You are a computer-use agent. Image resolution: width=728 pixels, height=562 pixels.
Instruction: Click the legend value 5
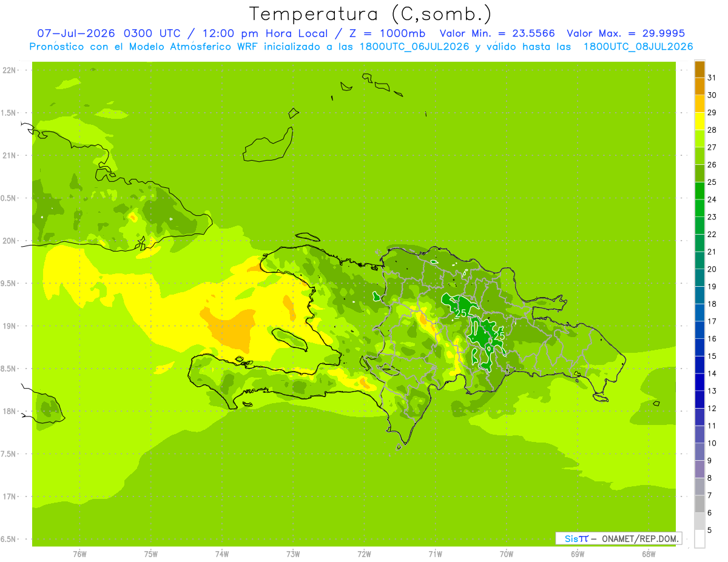coord(710,530)
